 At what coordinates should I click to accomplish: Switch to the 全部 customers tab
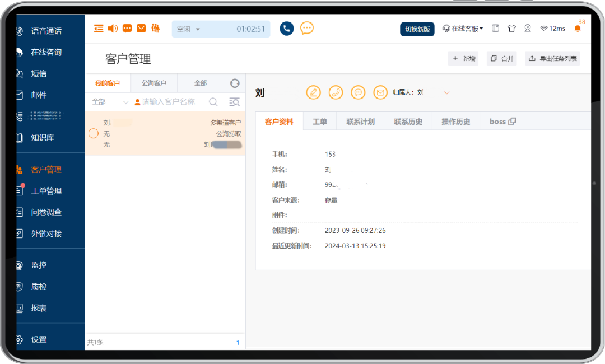201,83
